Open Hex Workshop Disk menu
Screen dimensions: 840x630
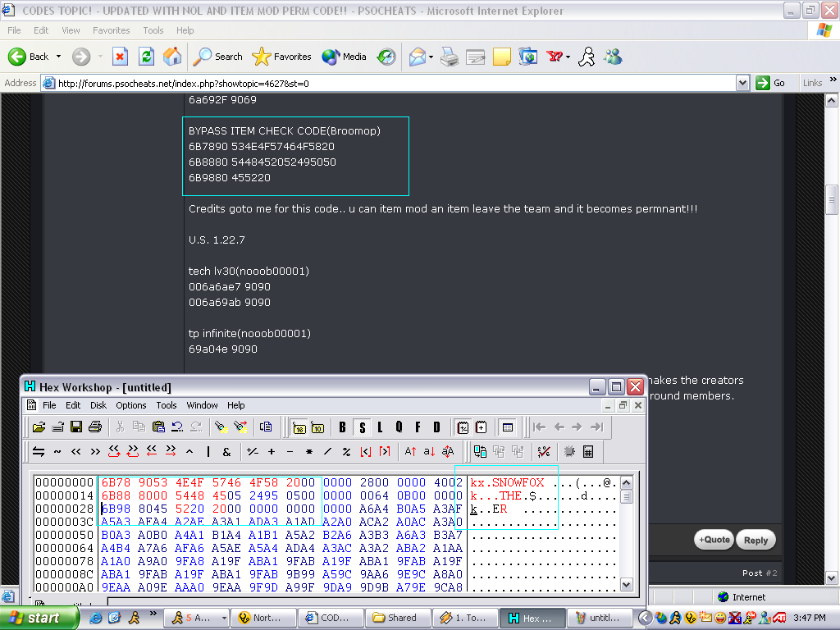click(98, 405)
